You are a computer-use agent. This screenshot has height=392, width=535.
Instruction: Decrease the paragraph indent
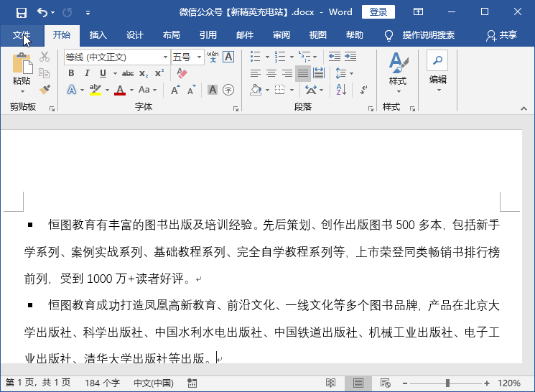[x=335, y=57]
